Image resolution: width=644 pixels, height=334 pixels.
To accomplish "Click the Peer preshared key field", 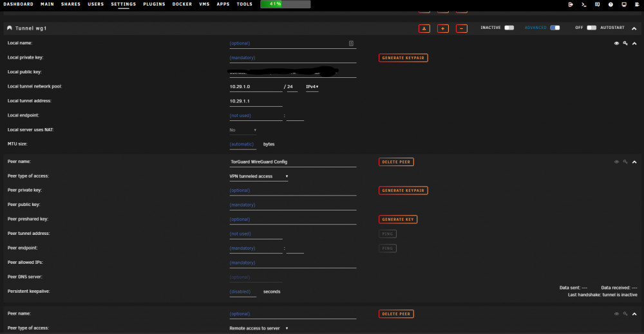I will (293, 219).
